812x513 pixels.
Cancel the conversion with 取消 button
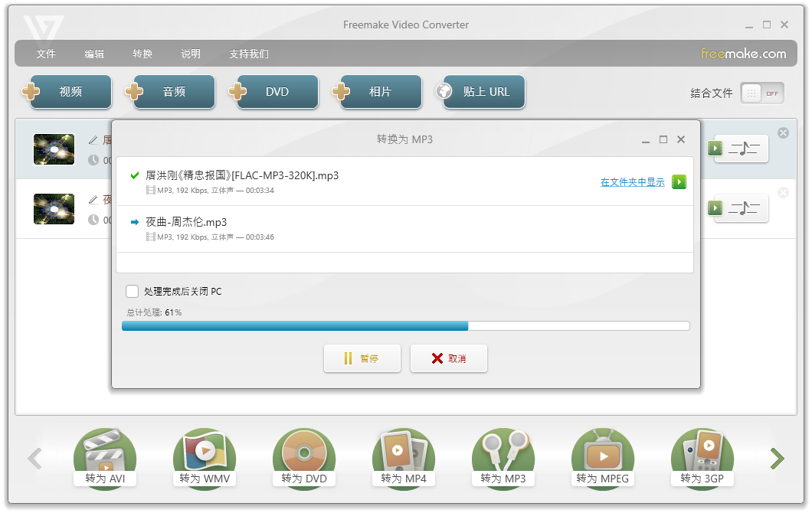point(449,358)
